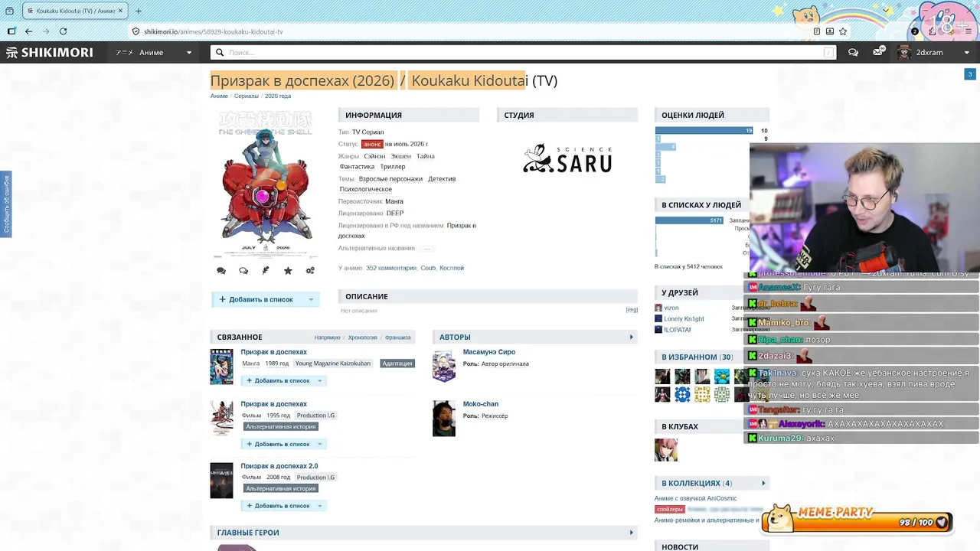Open list dropdown arrow for 1995 film
The width and height of the screenshot is (980, 551).
tap(320, 444)
